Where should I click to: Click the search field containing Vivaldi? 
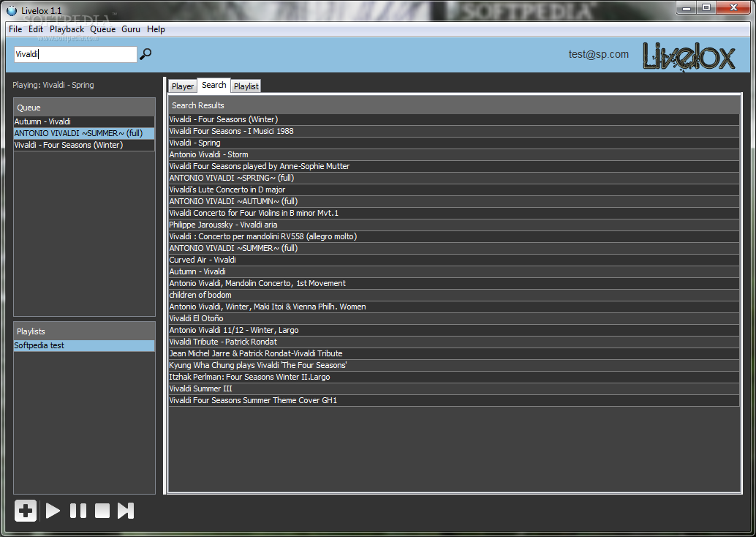pyautogui.click(x=75, y=54)
